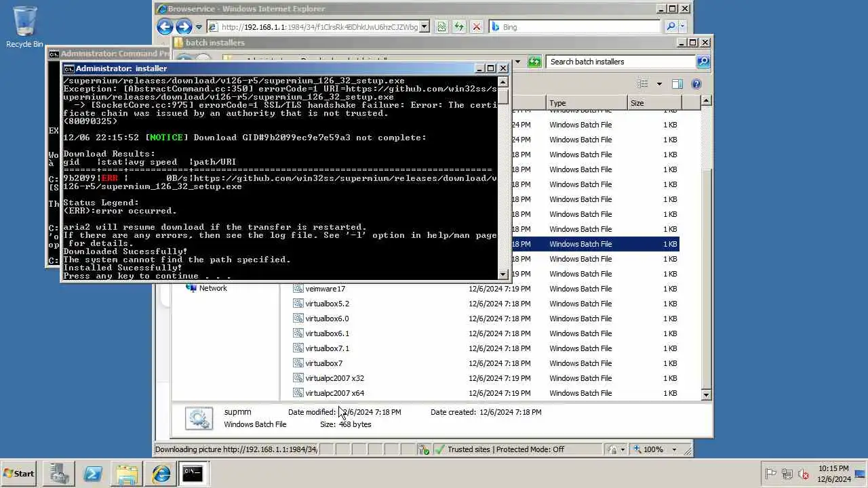
Task: Open Server Manager from the taskbar
Action: pos(59,474)
